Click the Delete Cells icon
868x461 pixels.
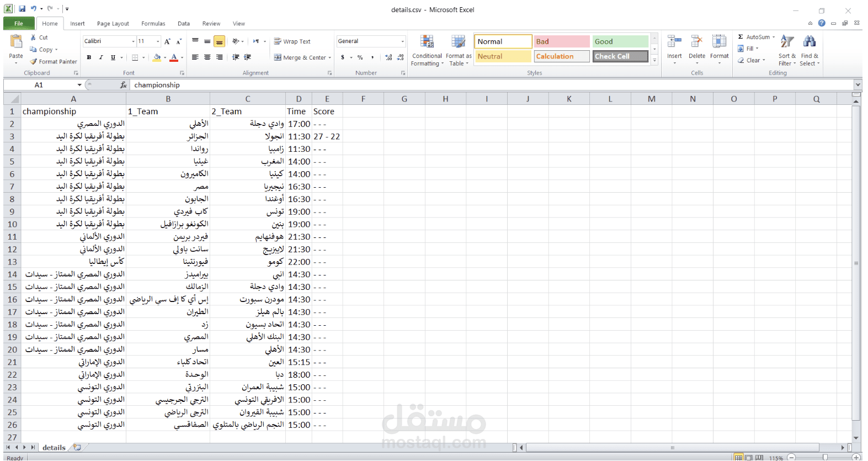pos(697,41)
